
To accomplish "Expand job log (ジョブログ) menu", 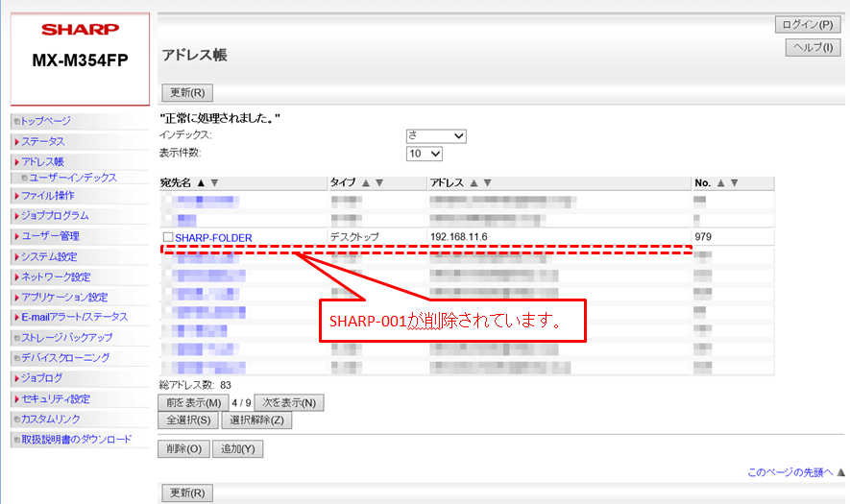I will 41,378.
